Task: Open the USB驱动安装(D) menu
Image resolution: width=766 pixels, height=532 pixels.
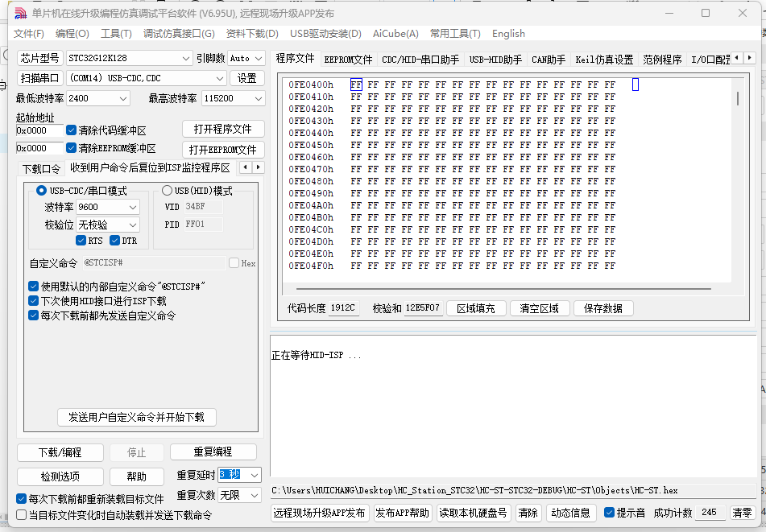Action: click(x=326, y=34)
